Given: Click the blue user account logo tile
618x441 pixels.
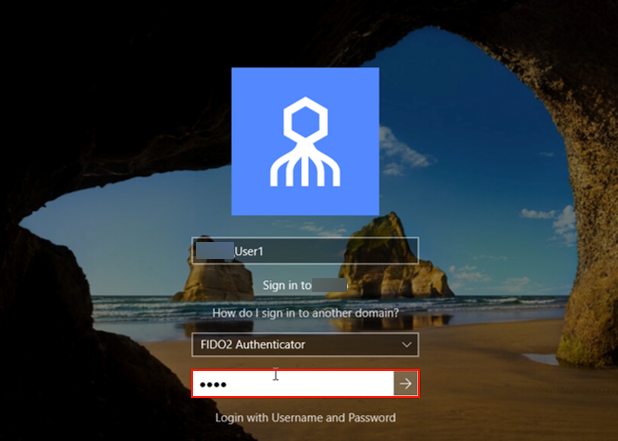Looking at the screenshot, I should (x=305, y=141).
